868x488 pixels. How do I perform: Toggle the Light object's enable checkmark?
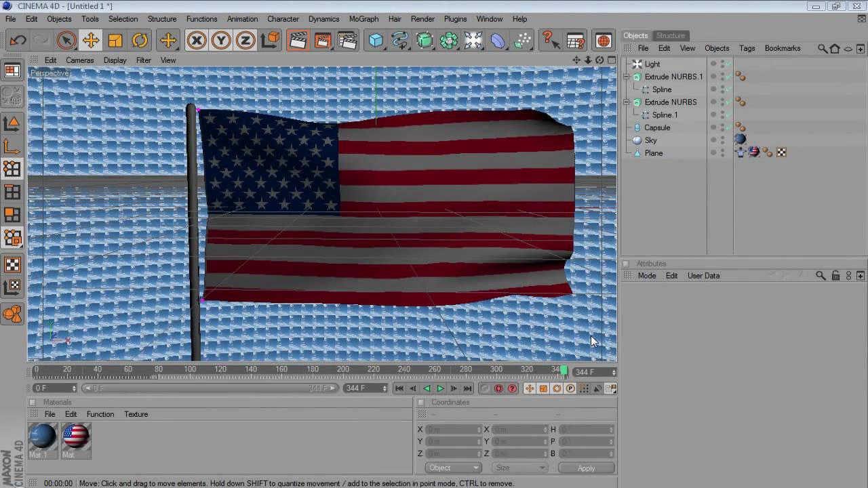click(x=728, y=64)
